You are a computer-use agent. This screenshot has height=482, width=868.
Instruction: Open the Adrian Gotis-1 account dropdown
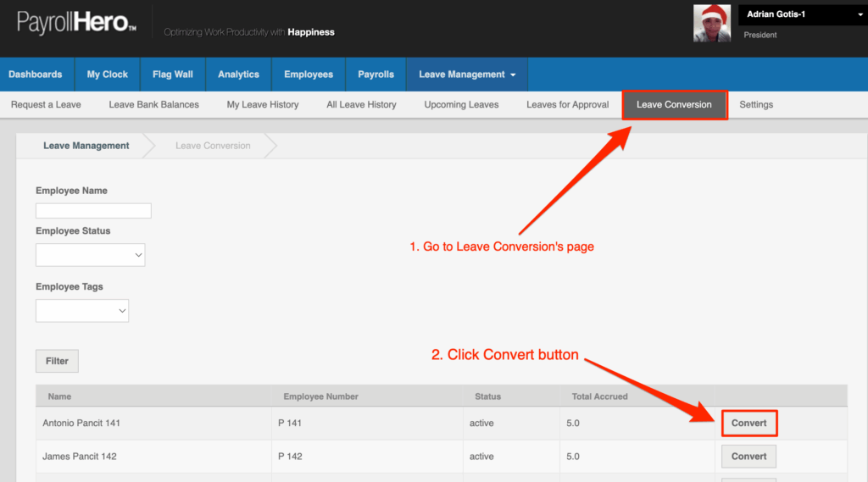[802, 14]
